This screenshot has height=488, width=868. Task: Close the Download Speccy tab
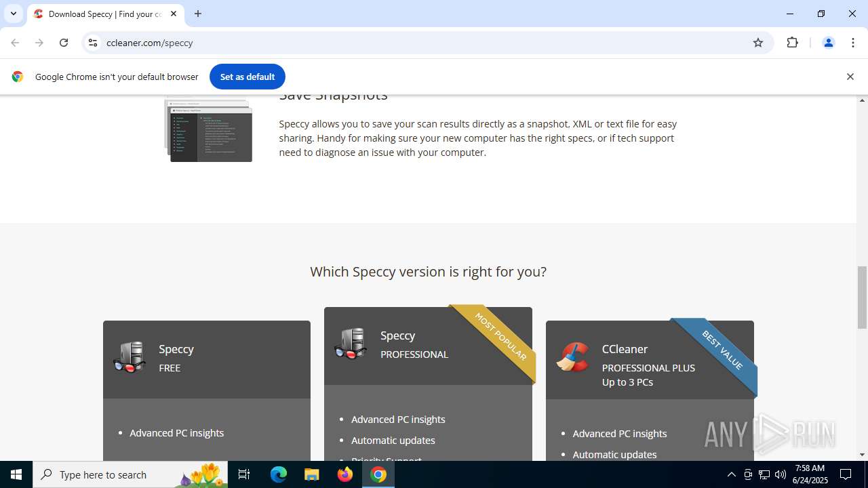pos(174,14)
